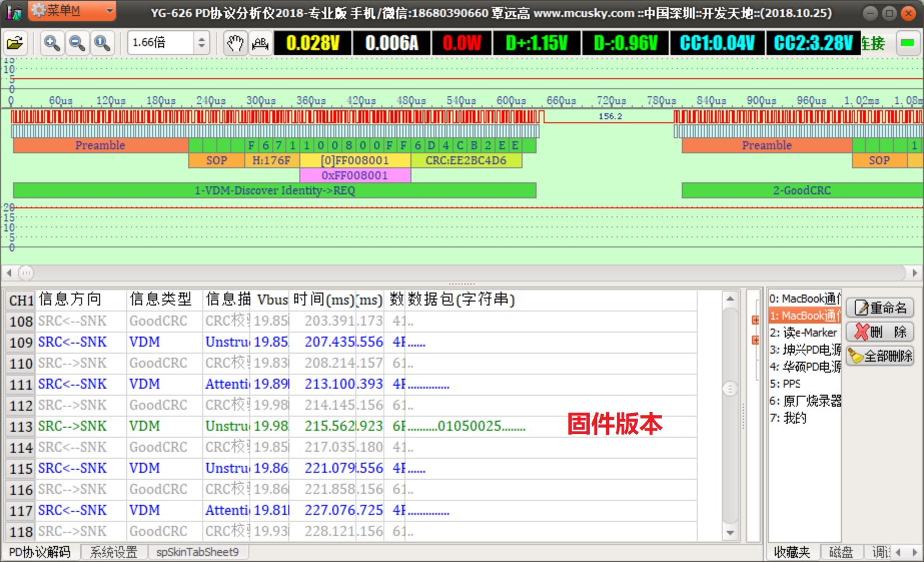Expand the first orange plus tree node

755,320
